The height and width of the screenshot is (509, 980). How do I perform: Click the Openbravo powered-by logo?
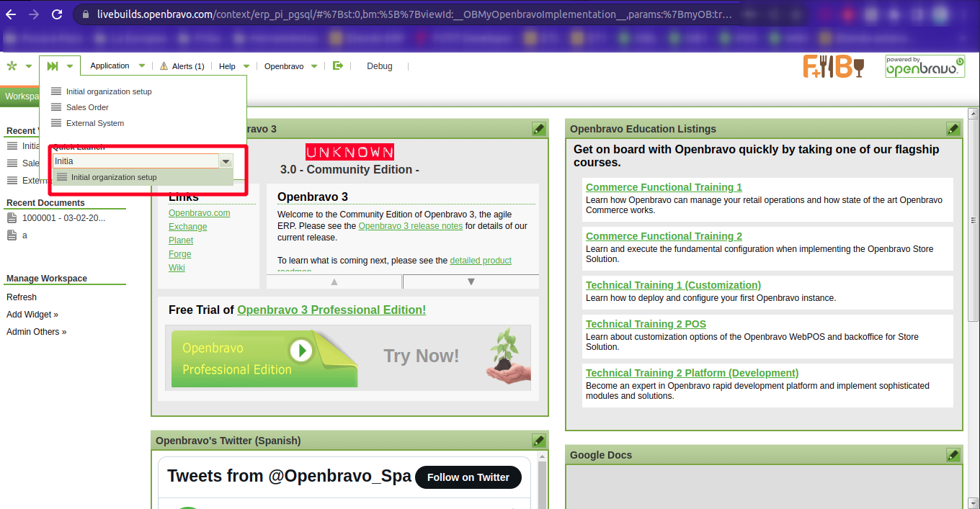pyautogui.click(x=925, y=67)
